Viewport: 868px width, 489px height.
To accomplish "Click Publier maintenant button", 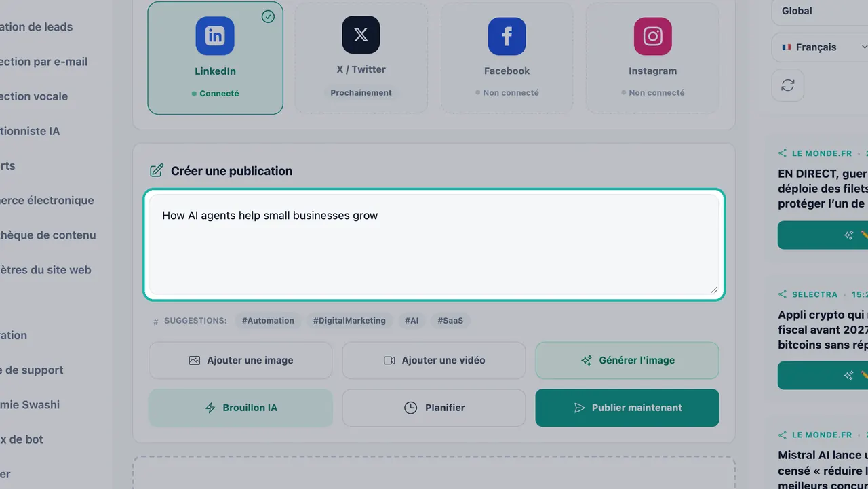I will point(627,408).
